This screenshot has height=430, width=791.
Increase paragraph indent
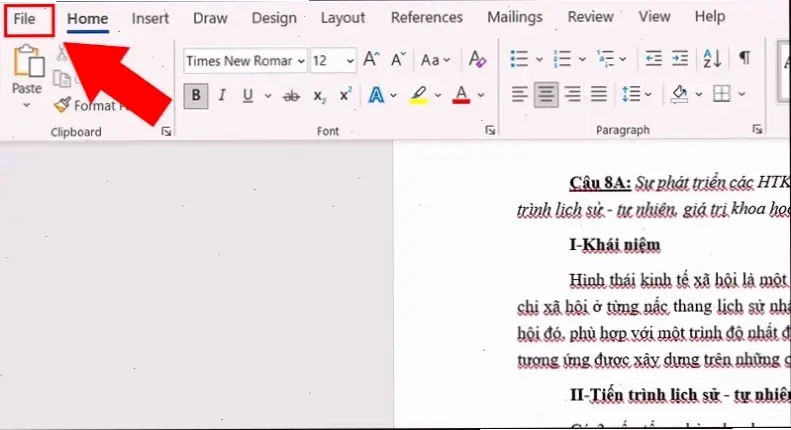click(x=680, y=59)
